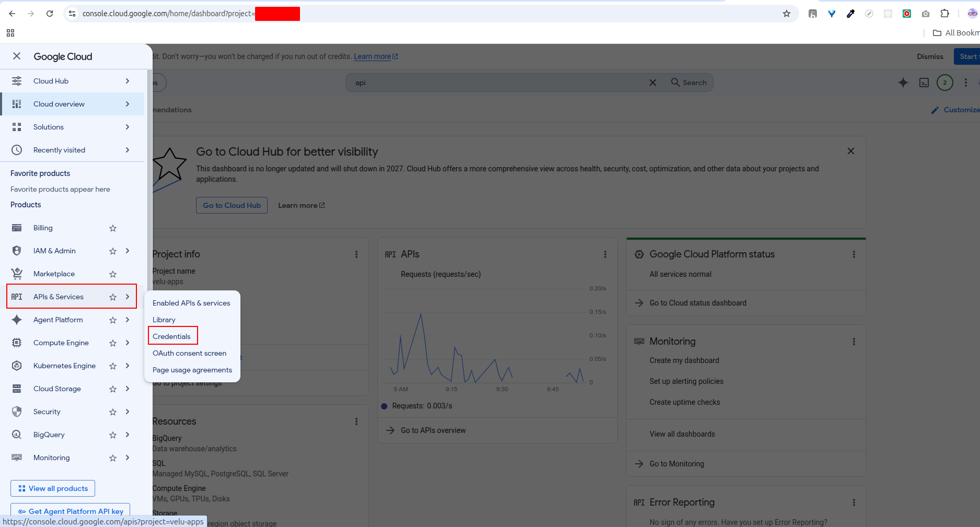This screenshot has height=527, width=980.
Task: Dismiss the Cloud Hub banner with X
Action: pyautogui.click(x=851, y=151)
